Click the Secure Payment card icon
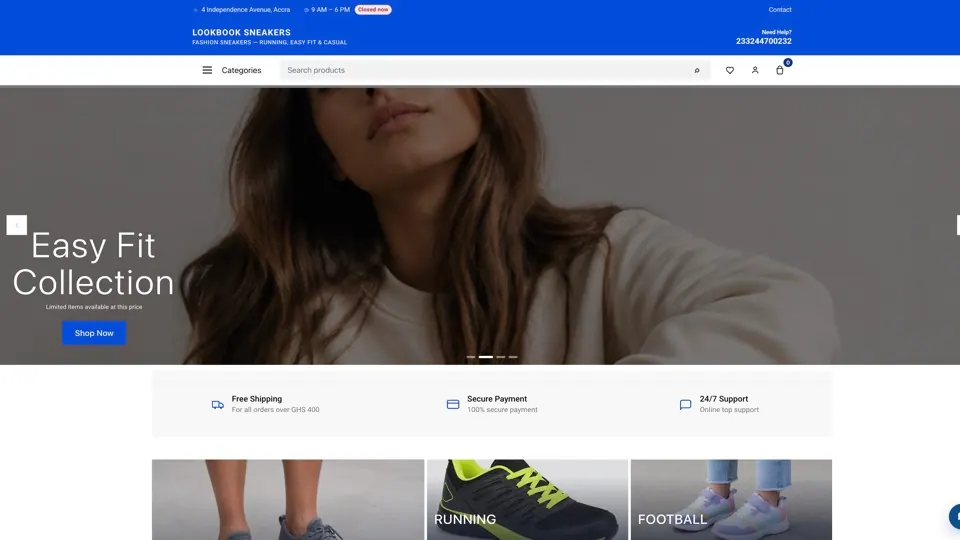 (x=452, y=405)
